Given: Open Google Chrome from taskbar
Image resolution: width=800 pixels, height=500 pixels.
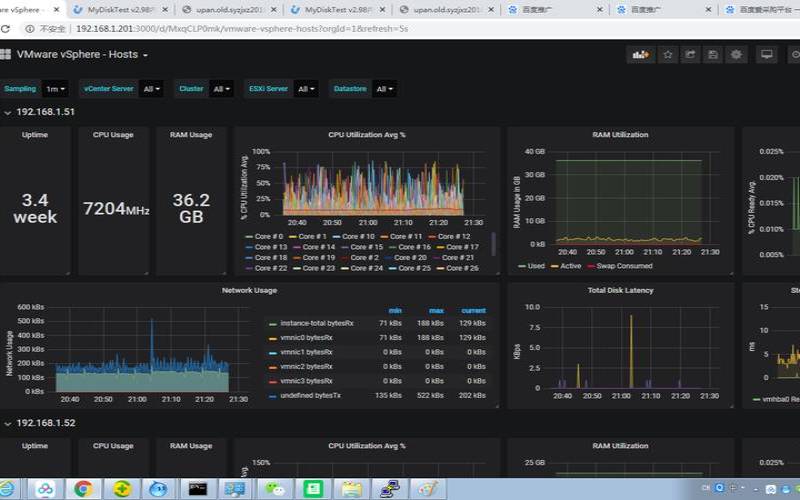Looking at the screenshot, I should tap(84, 489).
